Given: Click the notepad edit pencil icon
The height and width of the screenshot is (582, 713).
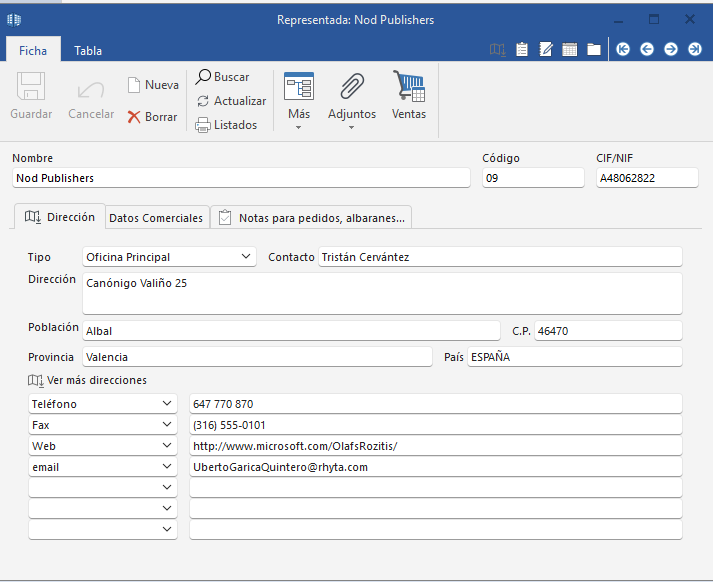Looking at the screenshot, I should click(x=546, y=49).
